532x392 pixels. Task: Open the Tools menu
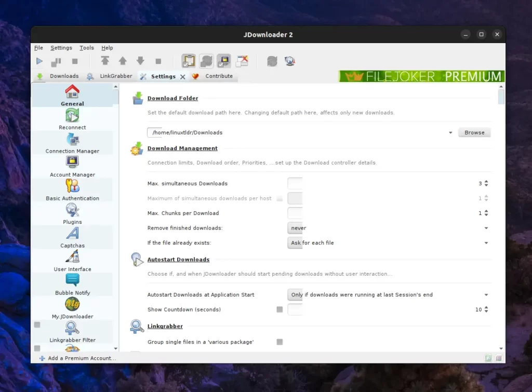(87, 48)
